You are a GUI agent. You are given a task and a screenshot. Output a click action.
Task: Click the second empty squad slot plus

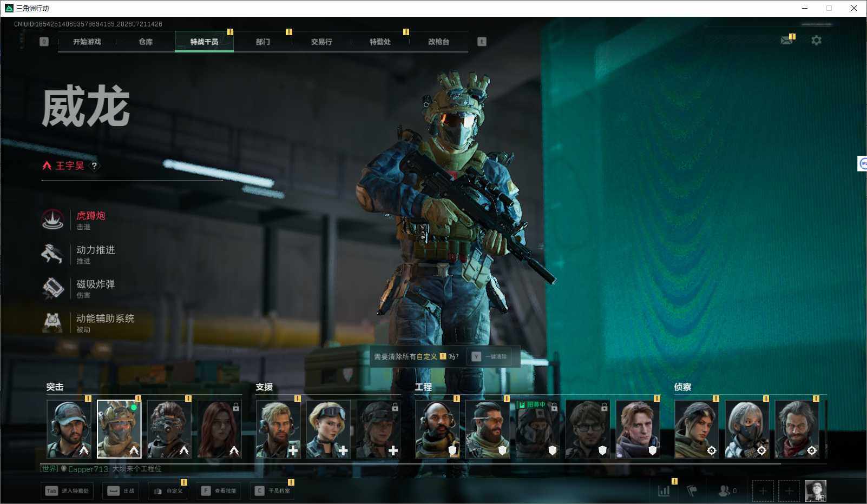(789, 491)
